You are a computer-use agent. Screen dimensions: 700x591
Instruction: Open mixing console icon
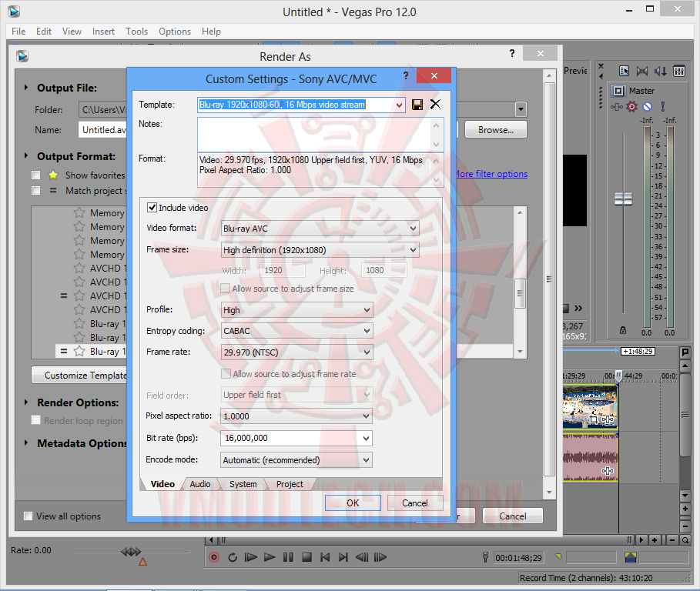pos(679,71)
